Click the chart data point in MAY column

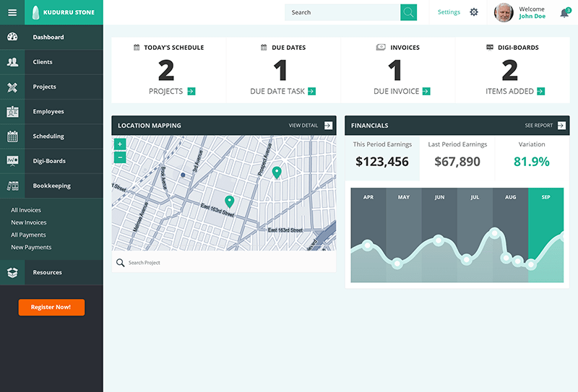(397, 263)
